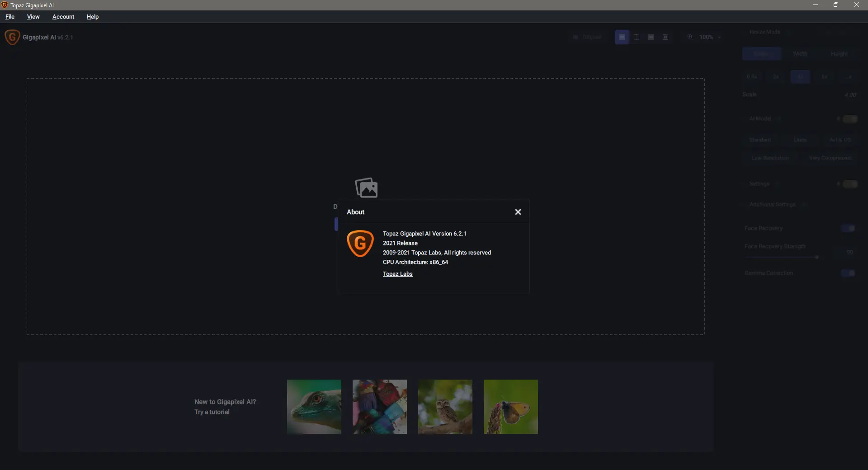The image size is (868, 470).
Task: Open the Account menu
Action: (x=63, y=17)
